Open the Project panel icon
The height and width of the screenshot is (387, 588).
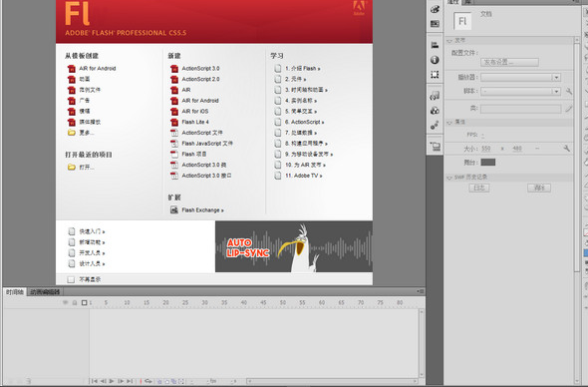435,147
